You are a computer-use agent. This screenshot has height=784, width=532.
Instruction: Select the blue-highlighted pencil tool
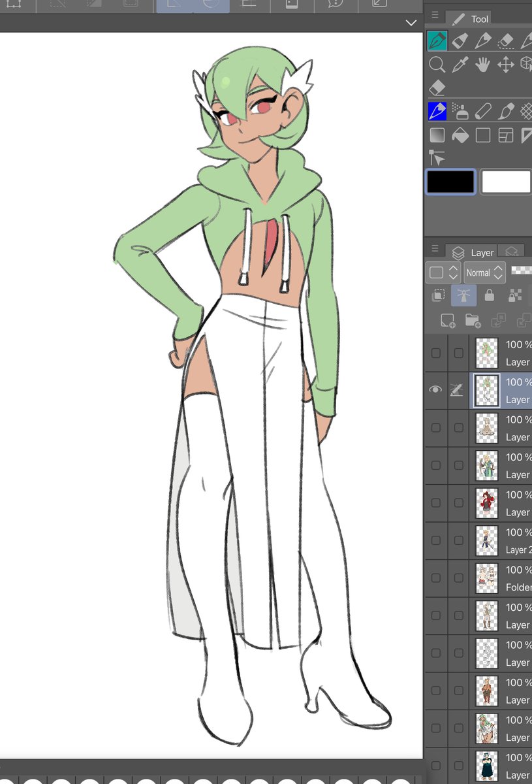tap(437, 111)
